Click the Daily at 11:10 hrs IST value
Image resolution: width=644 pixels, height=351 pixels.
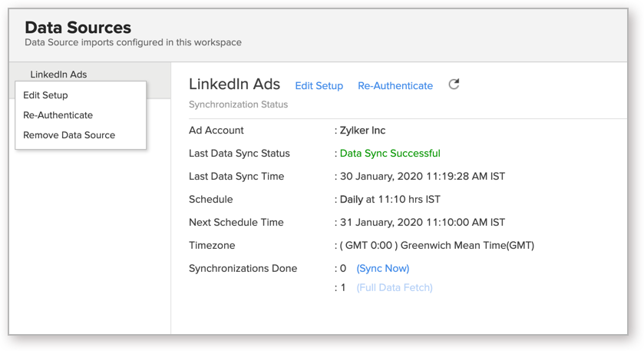click(x=390, y=200)
